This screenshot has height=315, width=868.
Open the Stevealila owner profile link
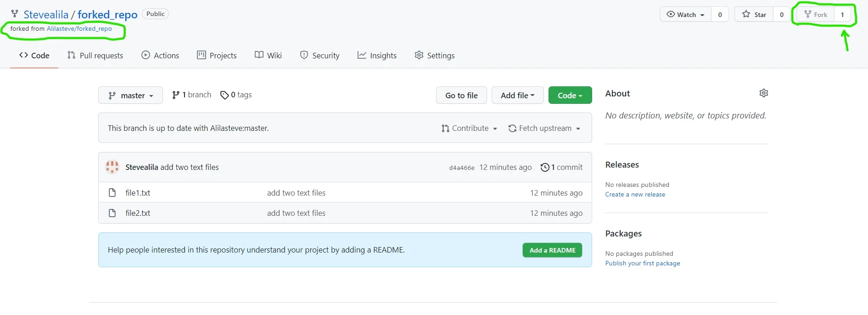46,15
